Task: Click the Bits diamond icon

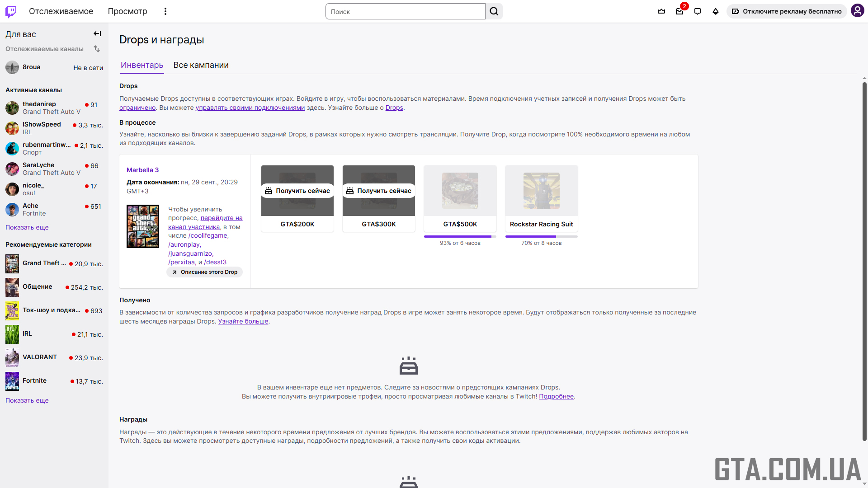Action: tap(716, 11)
